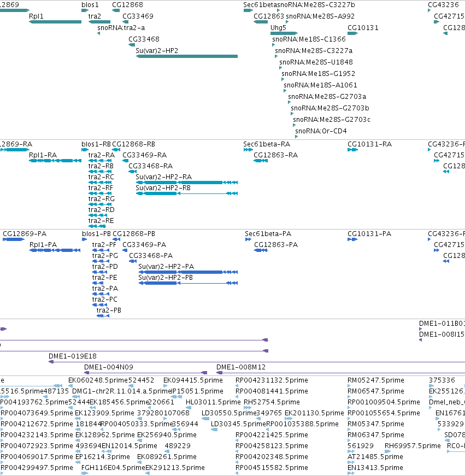The height and width of the screenshot is (476, 465).
Task: Click the tra2-PF protein label
Action: [104, 245]
